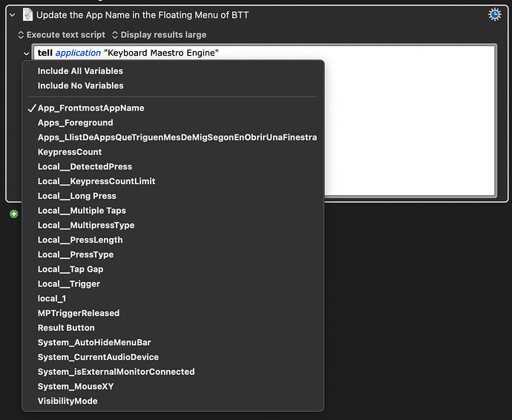Click the AppleScript document icon
The image size is (512, 420).
click(27, 15)
